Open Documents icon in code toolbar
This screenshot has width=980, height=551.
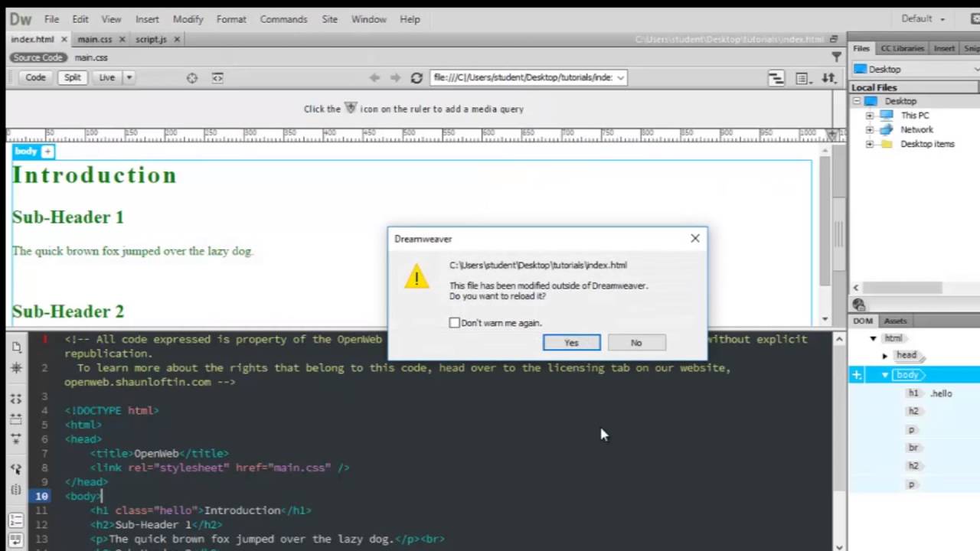point(17,347)
